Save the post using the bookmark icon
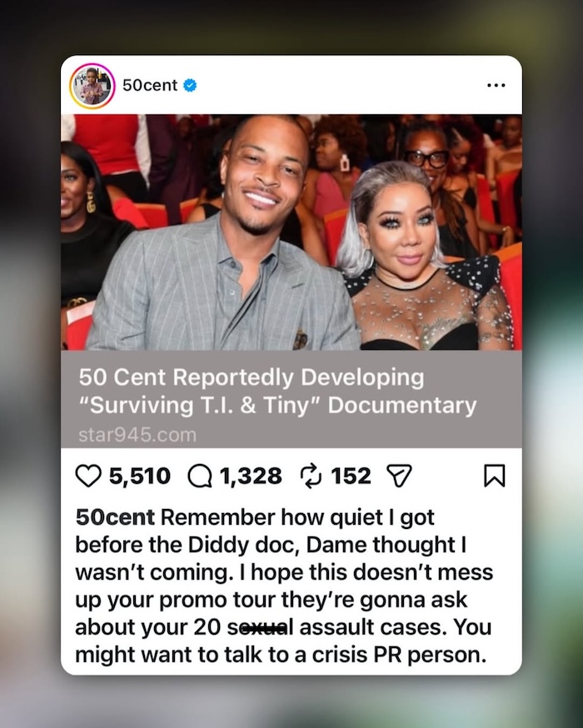This screenshot has height=728, width=583. 495,476
